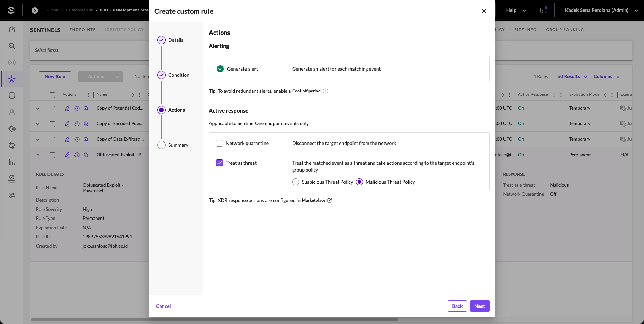Edit the Copy of Encoded Pow rule
This screenshot has width=644, height=324.
point(67,124)
